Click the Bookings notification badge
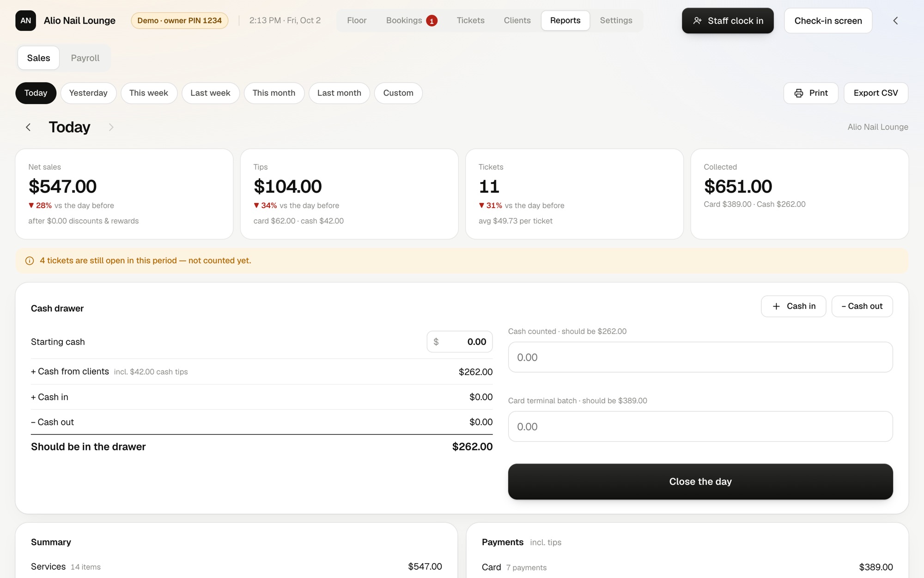The image size is (924, 578). [432, 21]
